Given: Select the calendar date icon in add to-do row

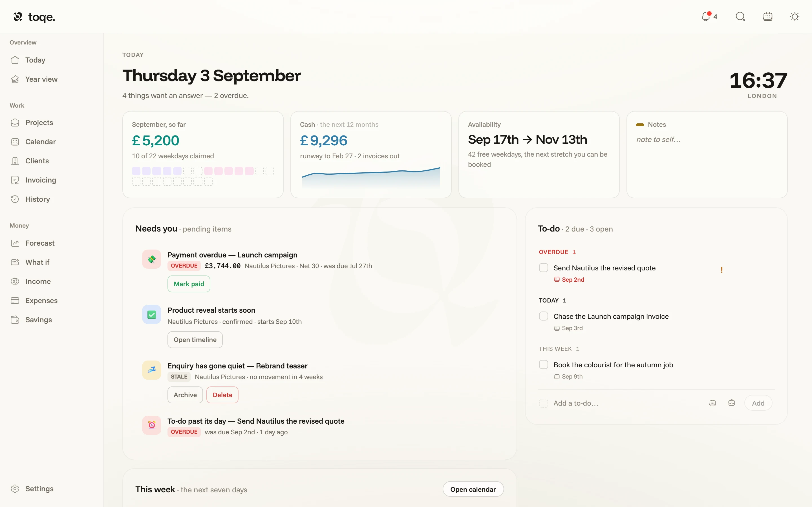Looking at the screenshot, I should (x=712, y=403).
